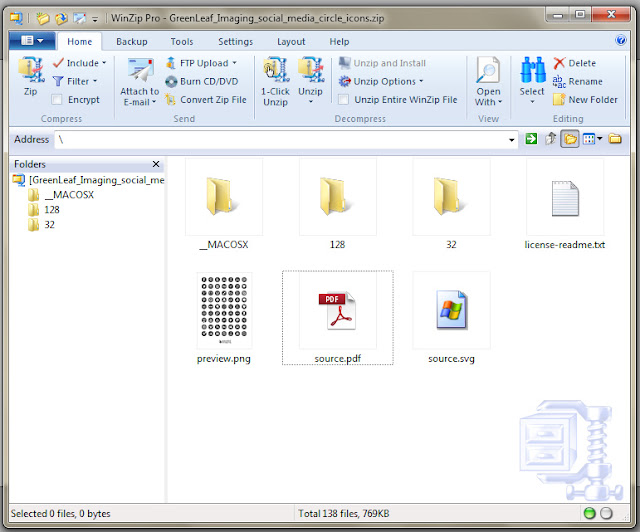Close the Folders pane
Screen dimensions: 640x532
coord(156,164)
